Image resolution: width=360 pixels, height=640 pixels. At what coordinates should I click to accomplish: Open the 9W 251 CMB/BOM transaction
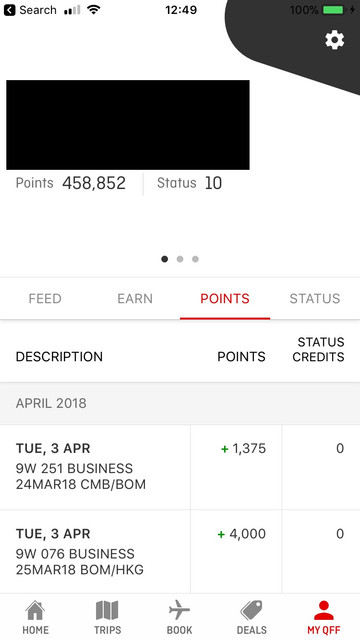tap(180, 467)
